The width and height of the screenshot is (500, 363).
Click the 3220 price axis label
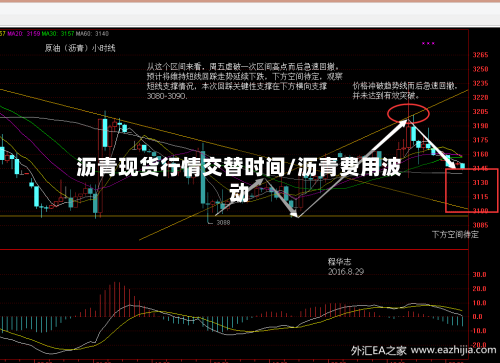pyautogui.click(x=480, y=98)
